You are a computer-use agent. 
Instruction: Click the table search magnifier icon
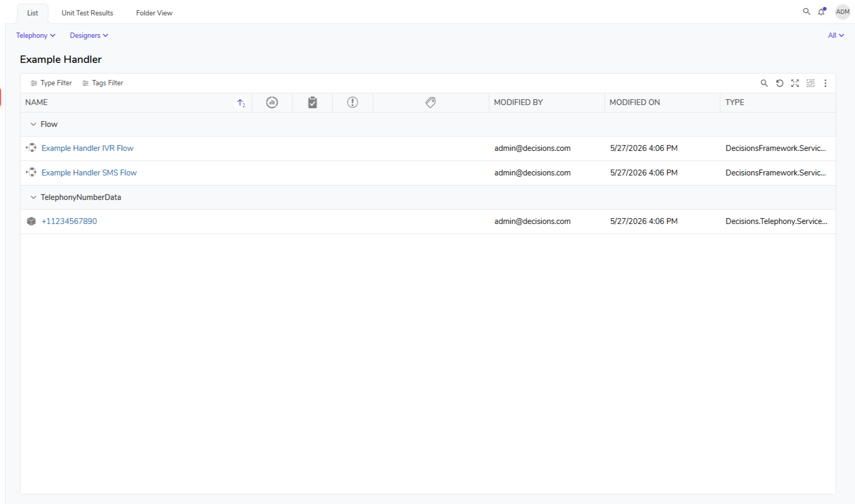click(x=764, y=83)
